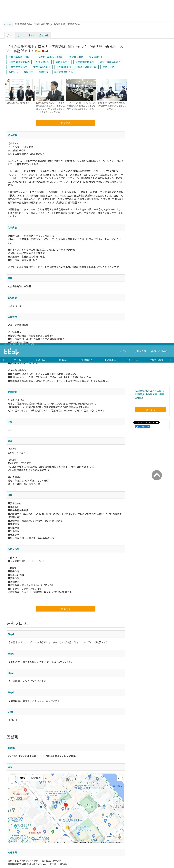Image resolution: width=174 pixels, height=868 pixels.
Task: Open the sidebar 法律事務所ZeLo company link
Action: click(150, 394)
